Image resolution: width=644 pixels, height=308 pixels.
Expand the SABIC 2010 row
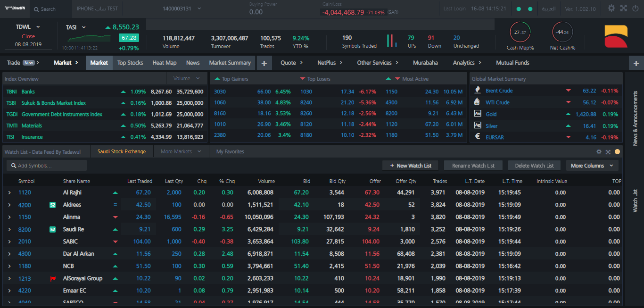(9, 241)
